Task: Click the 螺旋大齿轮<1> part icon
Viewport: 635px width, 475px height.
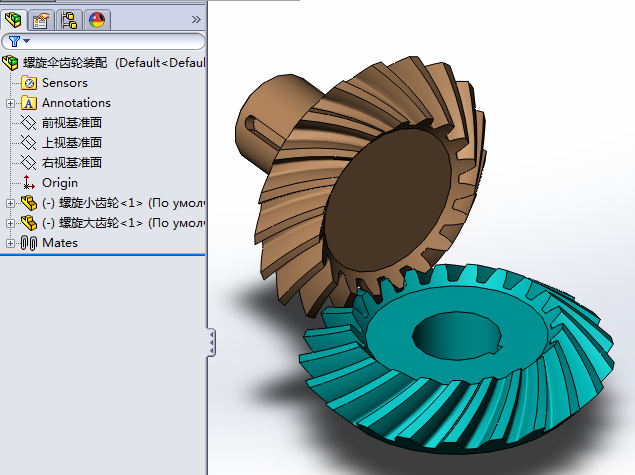Action: [x=29, y=223]
